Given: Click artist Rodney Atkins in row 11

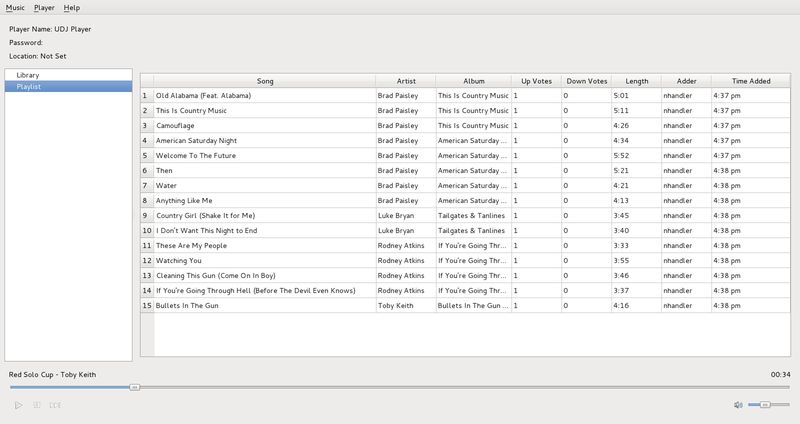Looking at the screenshot, I should (x=401, y=245).
